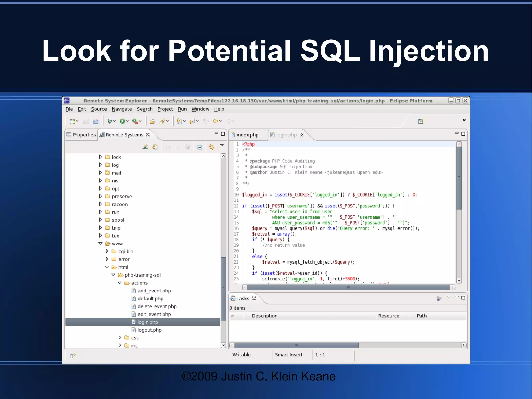Viewport: 532px width, 399px height.
Task: Click the Refresh icon in Remote Systems
Action: point(155,147)
